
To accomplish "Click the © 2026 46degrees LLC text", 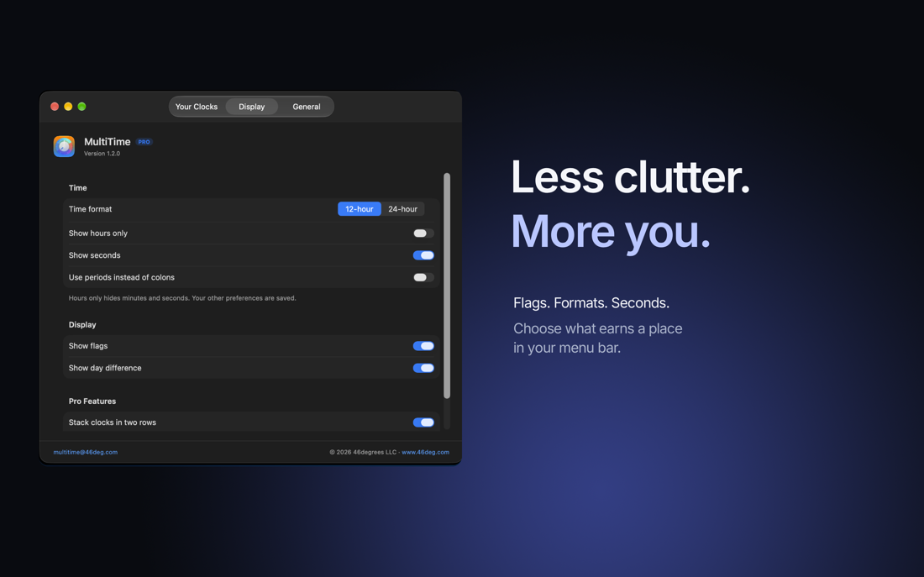I will (x=363, y=452).
